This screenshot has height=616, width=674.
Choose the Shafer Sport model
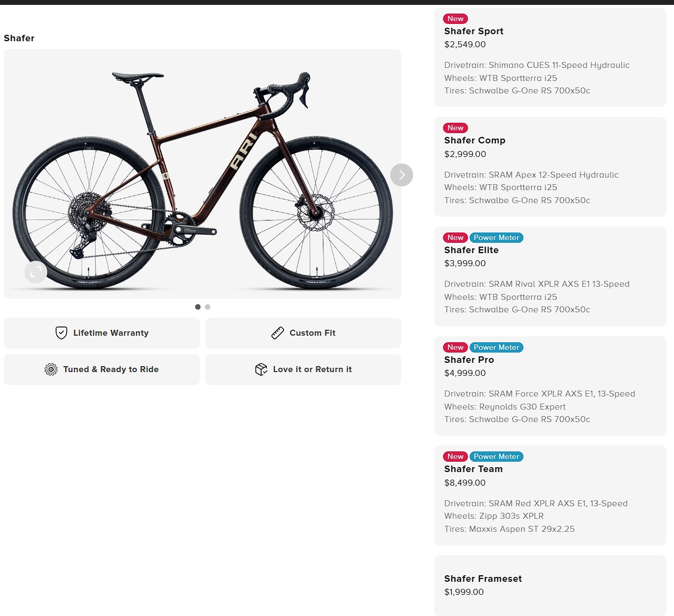pyautogui.click(x=550, y=57)
